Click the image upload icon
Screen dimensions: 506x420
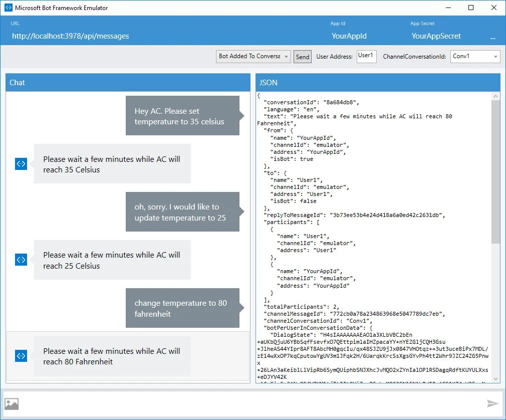[12, 403]
